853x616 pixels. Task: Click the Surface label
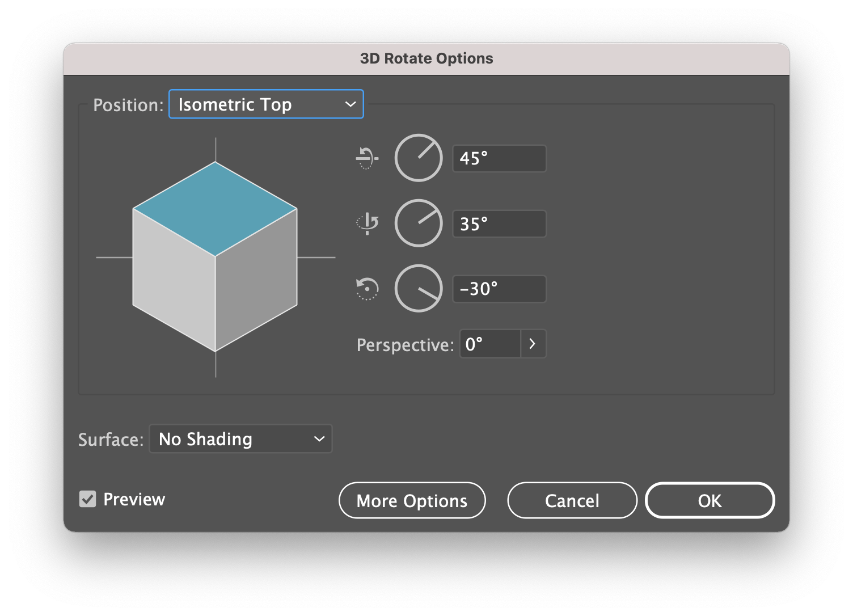point(111,440)
